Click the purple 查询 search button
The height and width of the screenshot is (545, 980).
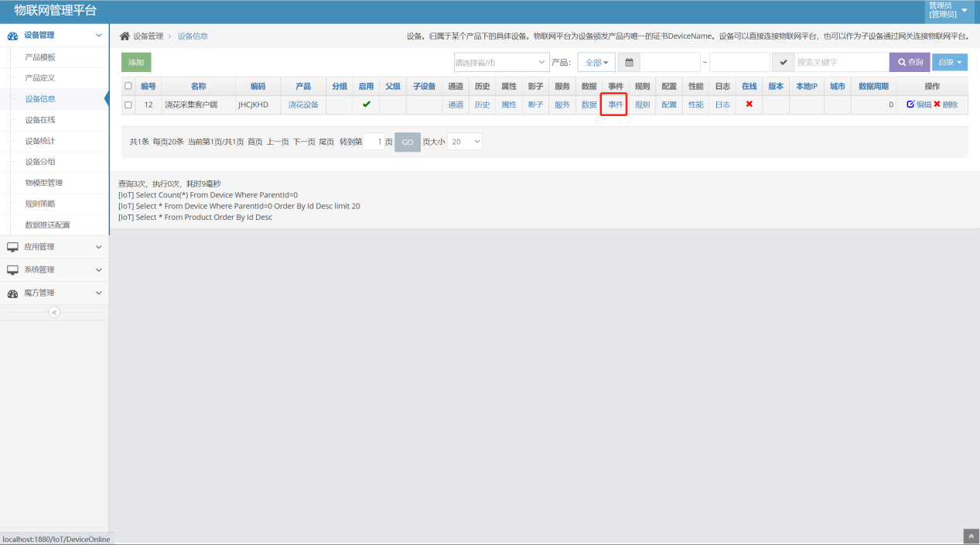[910, 62]
